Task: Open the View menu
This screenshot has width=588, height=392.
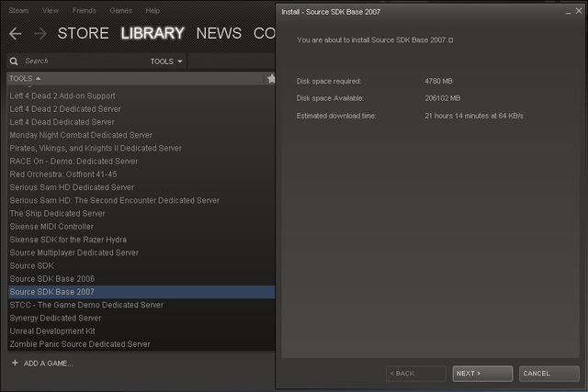Action: [x=51, y=10]
